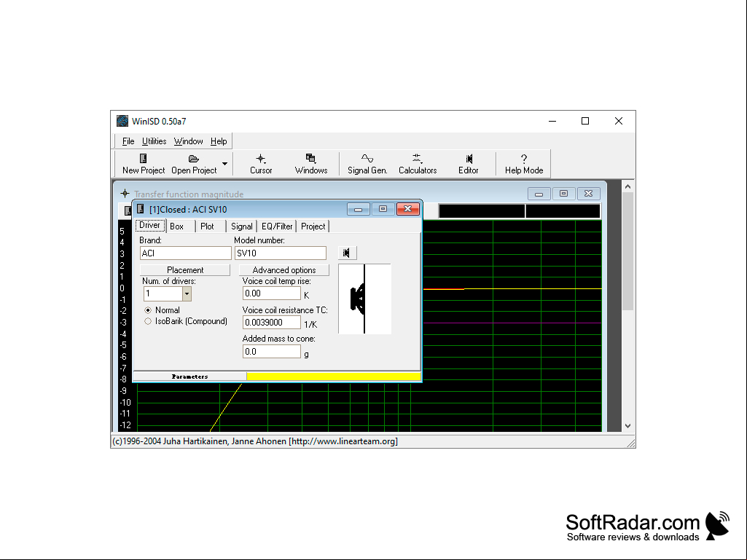Open the Calculators tool
The image size is (747, 560).
point(418,164)
